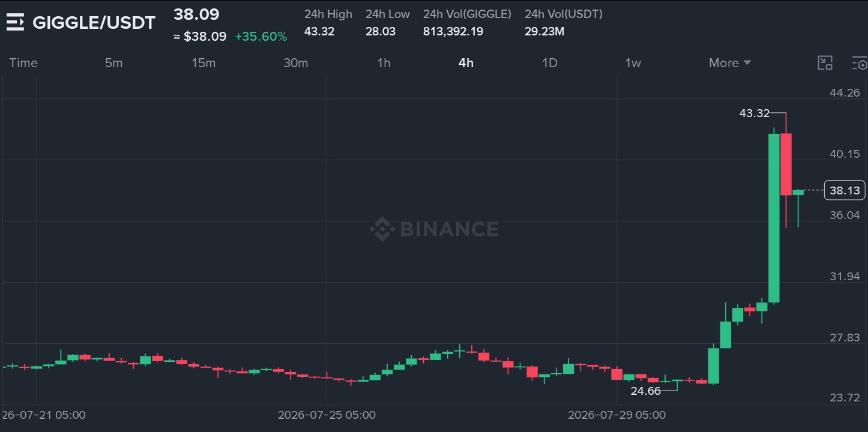Click the 43.32 high marker on the chart
Viewport: 868px width, 432px height.
755,113
